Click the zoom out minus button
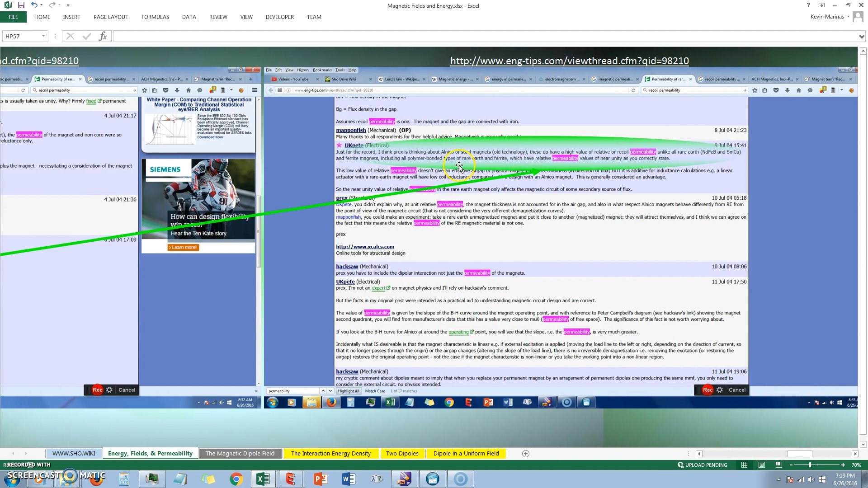Viewport: 868px width, 488px height. pos(791,465)
